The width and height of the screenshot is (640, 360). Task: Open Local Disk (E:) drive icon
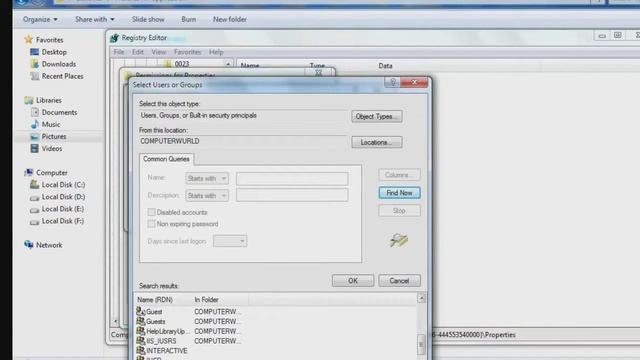click(35, 209)
